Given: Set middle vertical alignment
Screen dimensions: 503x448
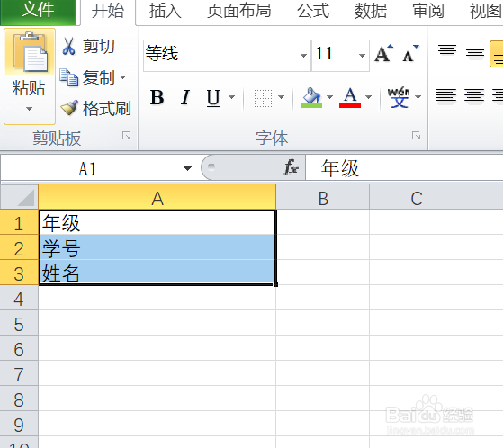Looking at the screenshot, I should click(x=475, y=54).
